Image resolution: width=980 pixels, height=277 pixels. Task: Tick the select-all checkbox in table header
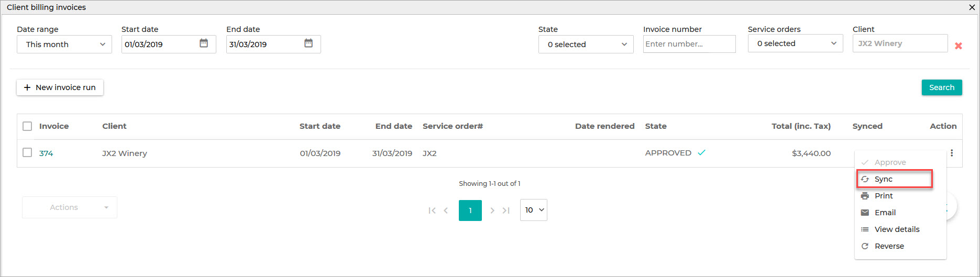click(27, 126)
